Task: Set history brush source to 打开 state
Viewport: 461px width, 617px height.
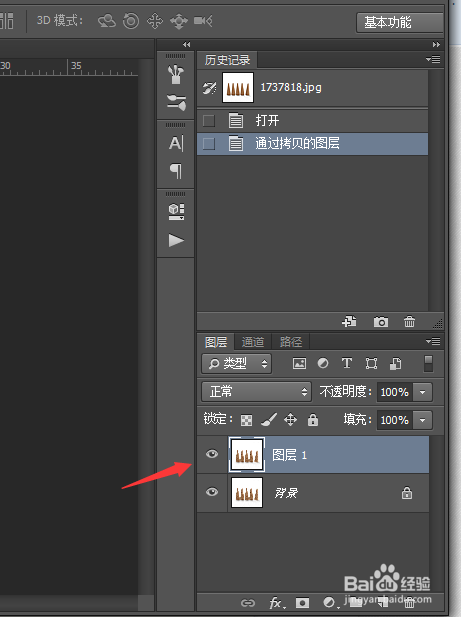Action: pyautogui.click(x=208, y=120)
